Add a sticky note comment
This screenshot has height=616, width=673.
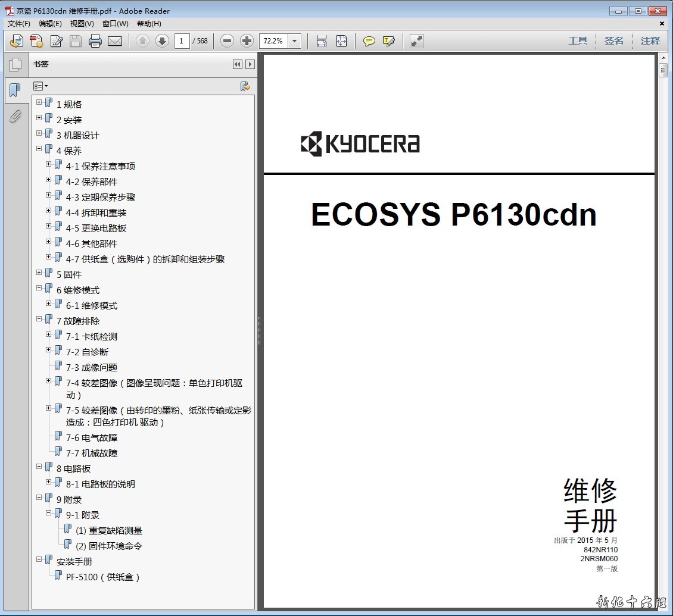pos(369,41)
